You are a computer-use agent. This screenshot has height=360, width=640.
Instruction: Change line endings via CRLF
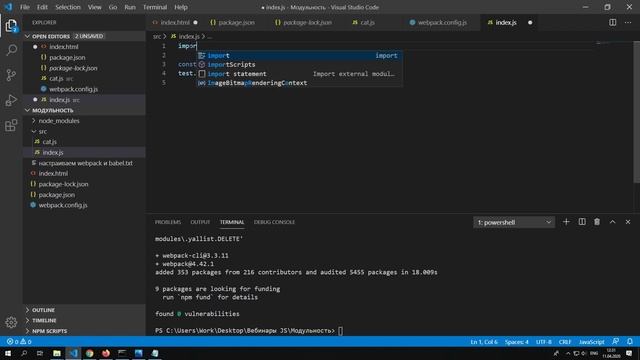[x=565, y=342]
